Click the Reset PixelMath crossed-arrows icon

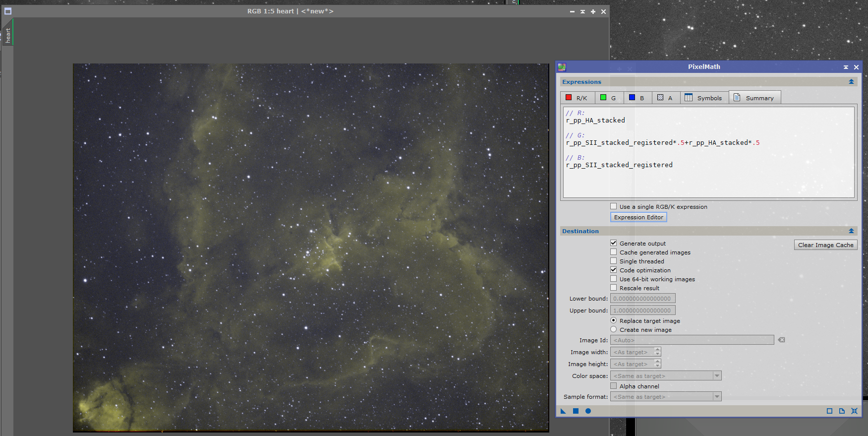[x=854, y=411]
